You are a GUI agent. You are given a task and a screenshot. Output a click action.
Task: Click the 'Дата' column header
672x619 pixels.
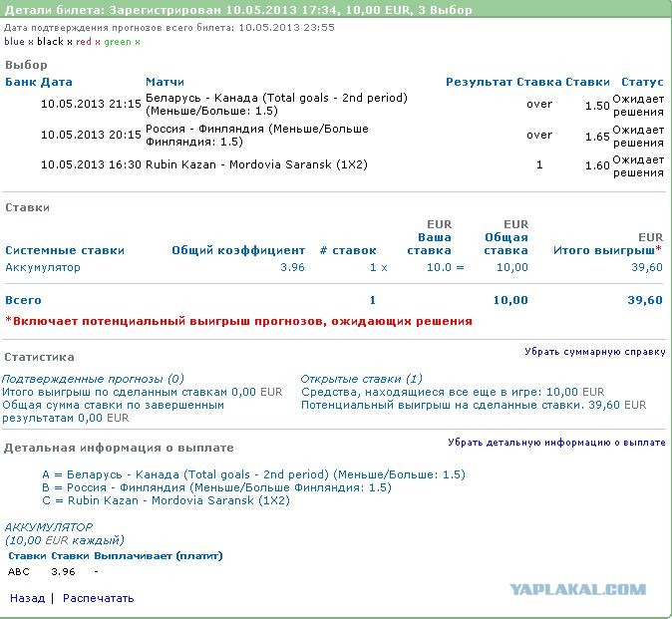click(x=57, y=82)
